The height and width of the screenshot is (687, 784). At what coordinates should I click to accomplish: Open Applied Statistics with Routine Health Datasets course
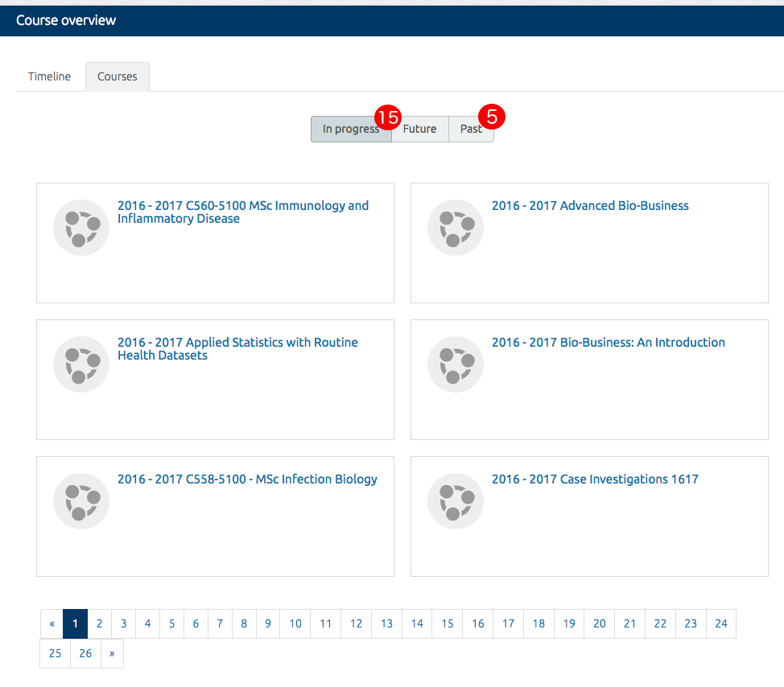(237, 349)
